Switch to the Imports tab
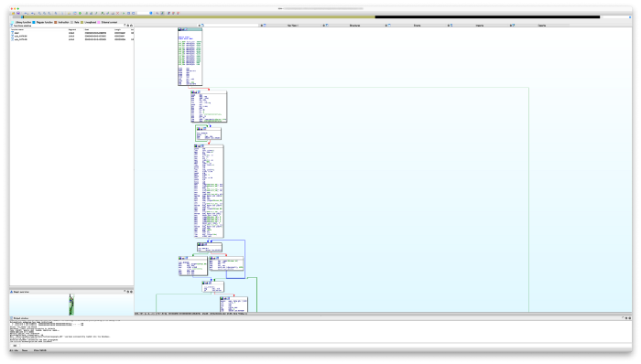This screenshot has height=364, width=641. 480,26
